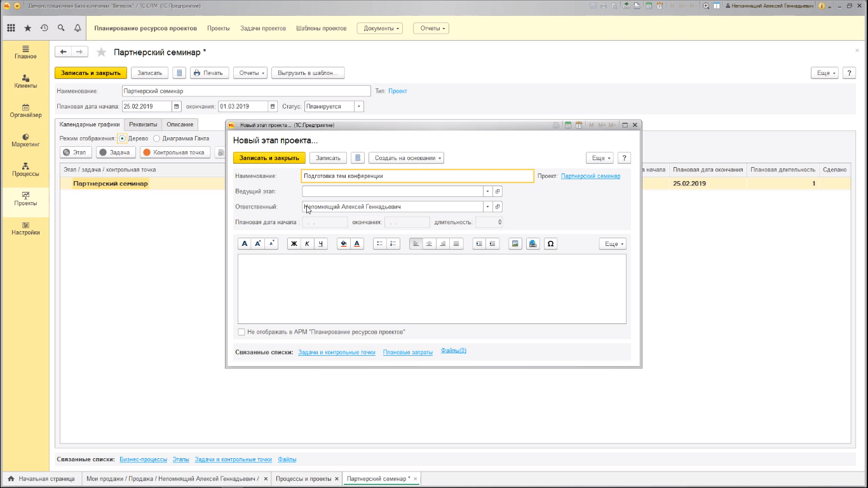Click the Печать button
Image resolution: width=868 pixels, height=488 pixels.
click(x=210, y=72)
